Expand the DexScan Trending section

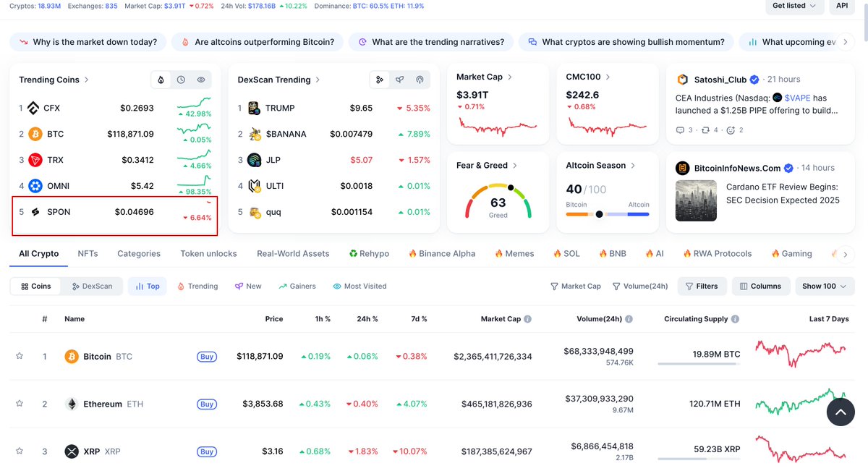click(x=279, y=80)
